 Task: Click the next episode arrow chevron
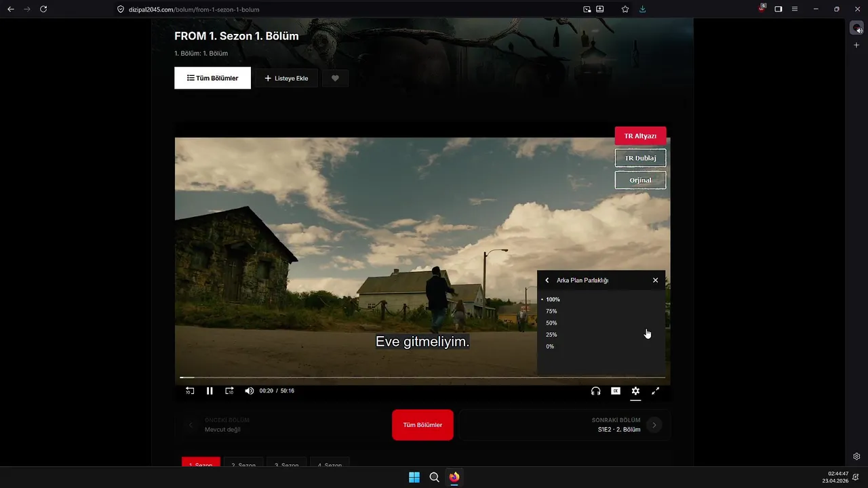654,425
